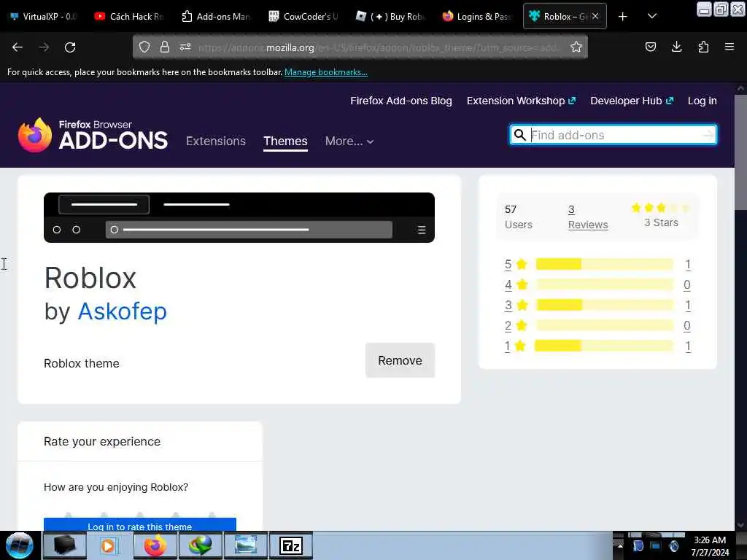The width and height of the screenshot is (747, 560).
Task: Remove the Roblox theme
Action: tap(400, 360)
